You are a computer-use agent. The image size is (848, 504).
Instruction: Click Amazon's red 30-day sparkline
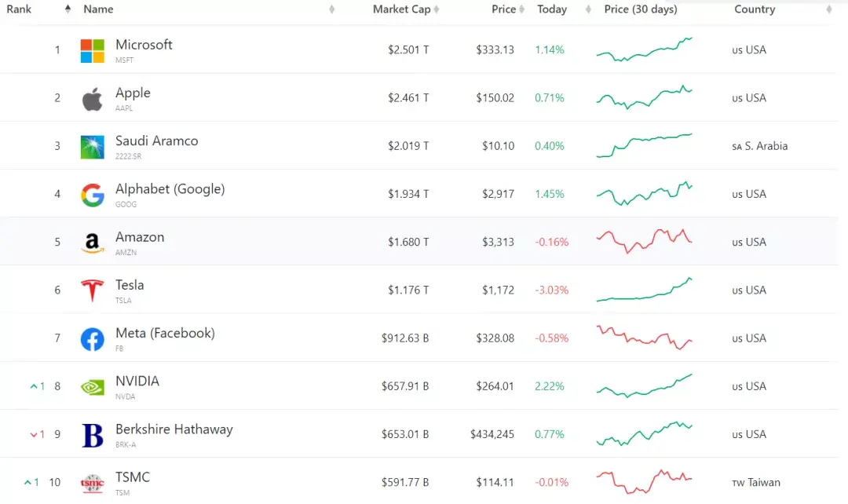point(644,241)
